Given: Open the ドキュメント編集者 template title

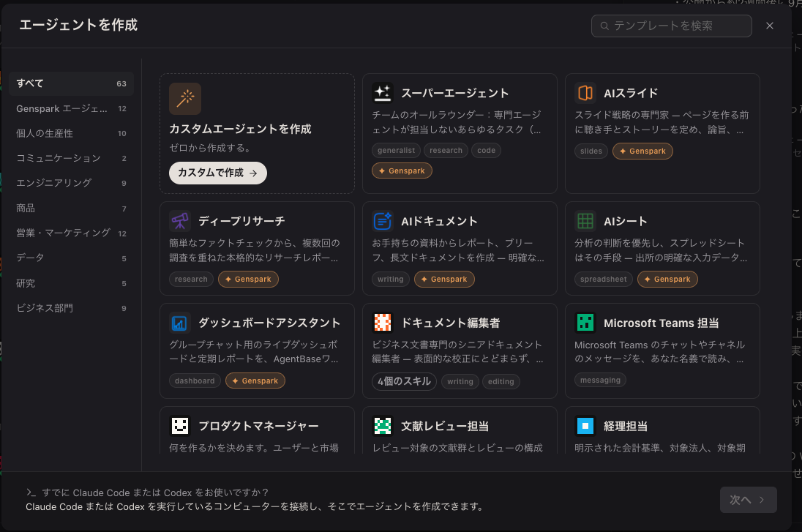Looking at the screenshot, I should (x=451, y=323).
